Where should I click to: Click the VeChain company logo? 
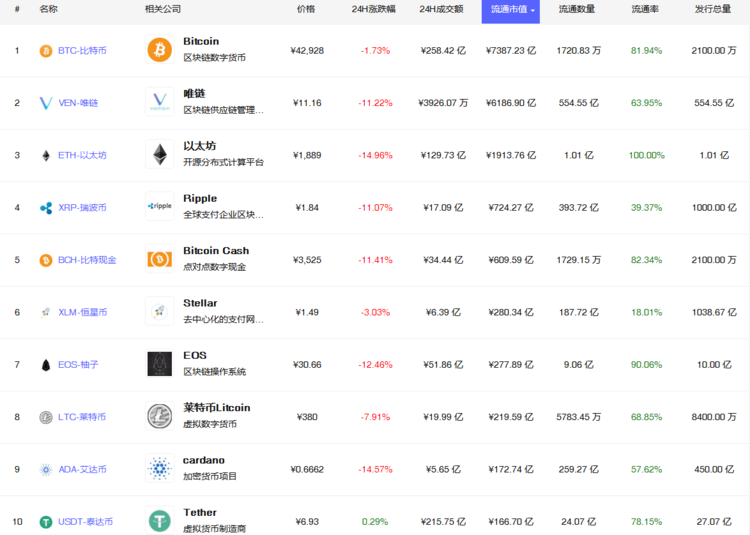[159, 102]
